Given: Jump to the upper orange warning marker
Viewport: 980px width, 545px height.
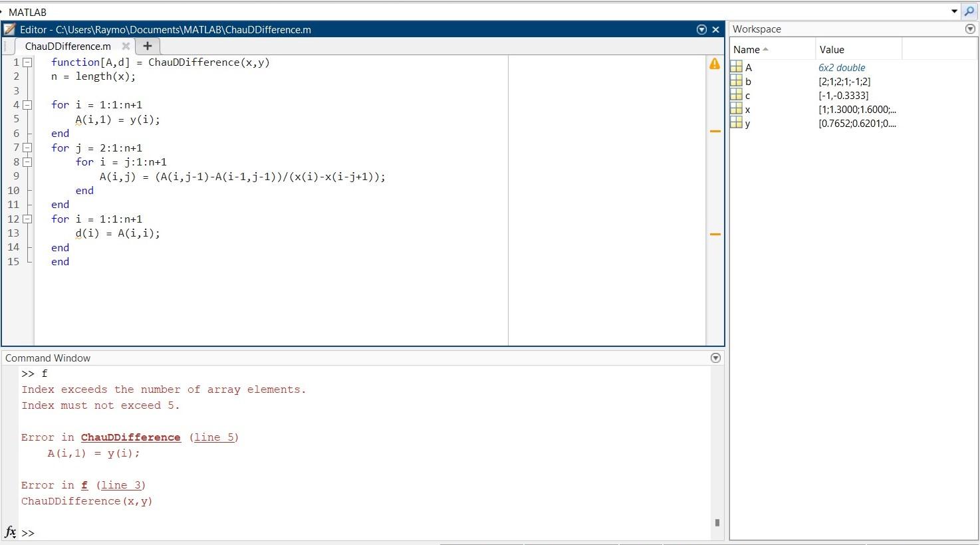Looking at the screenshot, I should tap(715, 131).
